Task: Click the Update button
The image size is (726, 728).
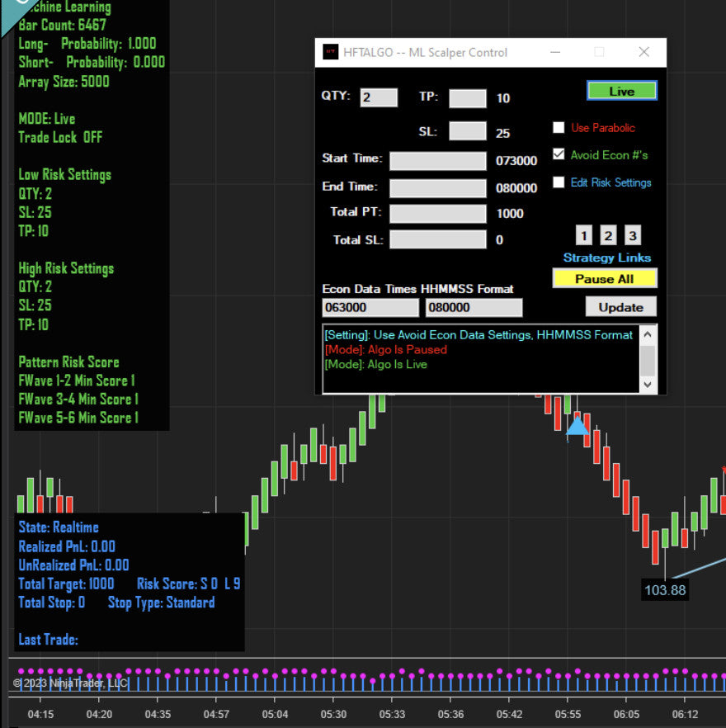Action: (620, 307)
